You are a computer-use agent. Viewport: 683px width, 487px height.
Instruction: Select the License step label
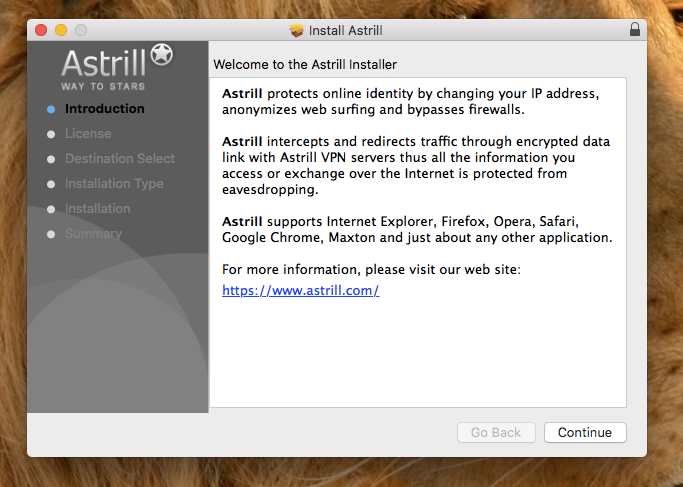pos(88,133)
